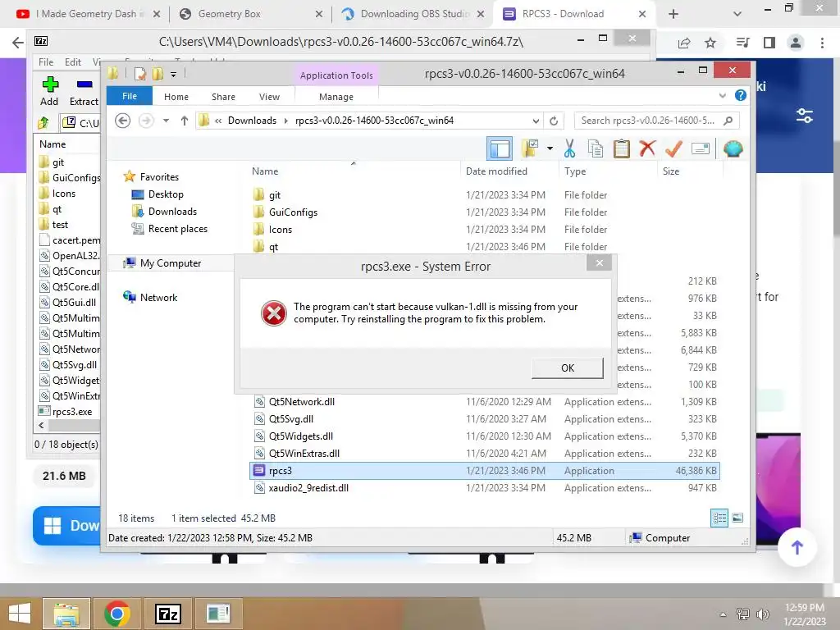840x630 pixels.
Task: Click the Explorer back navigation arrow
Action: [123, 121]
